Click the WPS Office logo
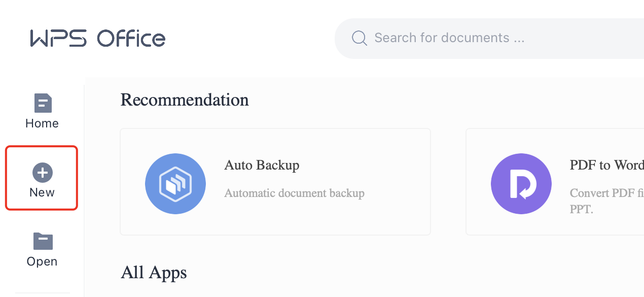 (98, 39)
